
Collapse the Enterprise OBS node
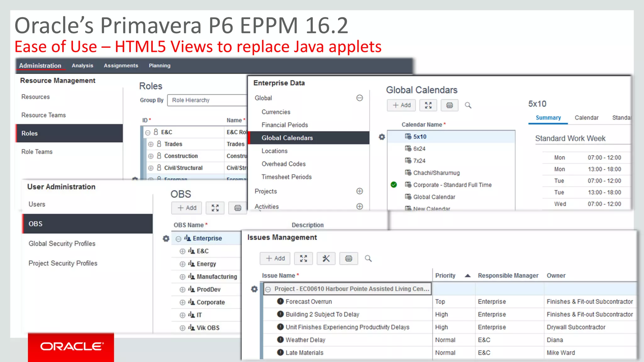point(179,239)
